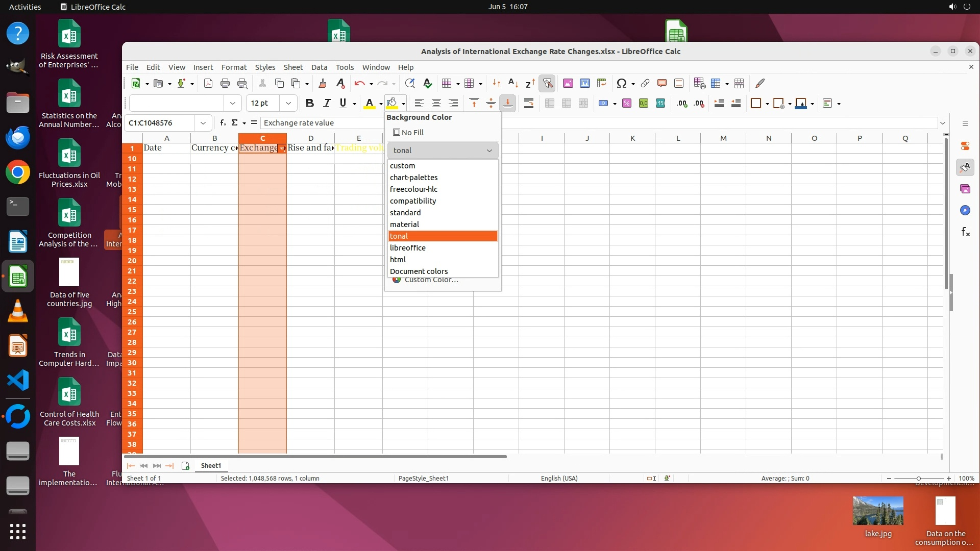Select the 'libreoffice' palette option

click(408, 248)
